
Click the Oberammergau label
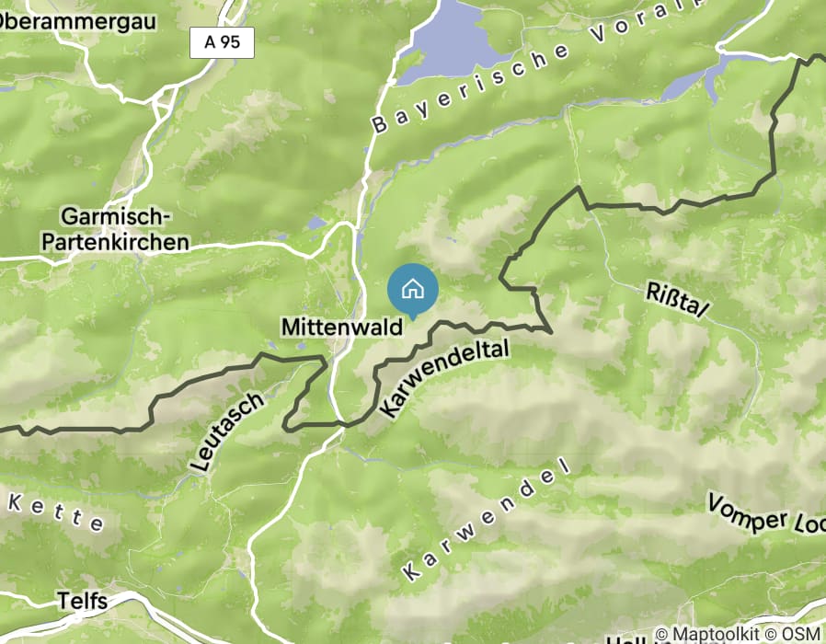point(78,21)
